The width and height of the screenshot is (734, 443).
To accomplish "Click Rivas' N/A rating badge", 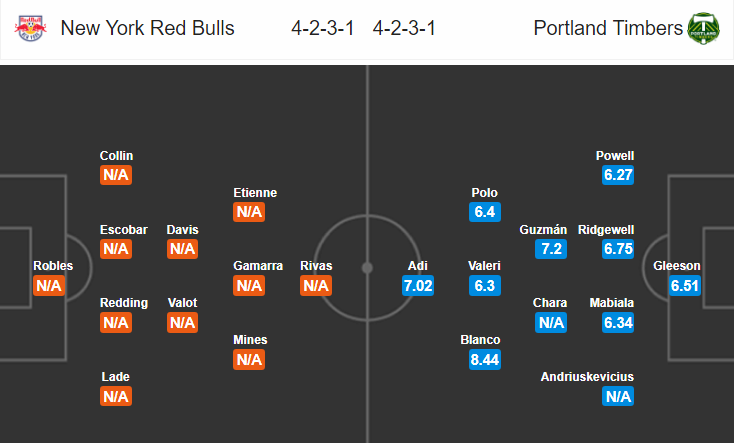I will [316, 286].
